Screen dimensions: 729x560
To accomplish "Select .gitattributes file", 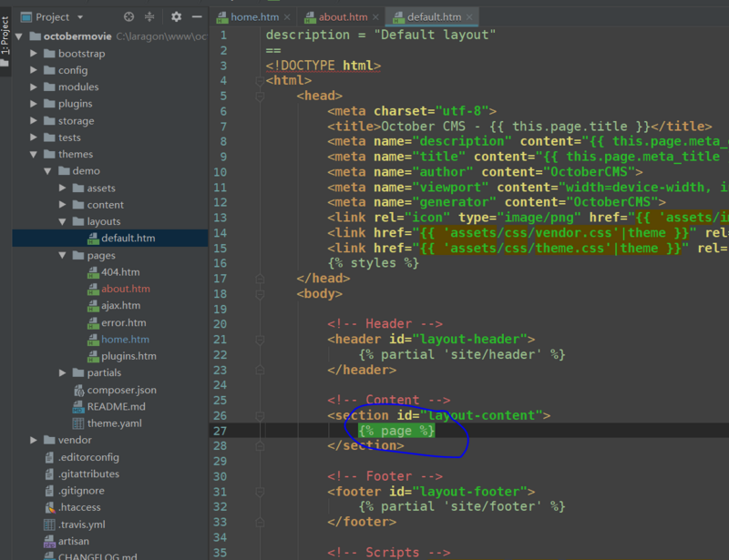I will coord(88,474).
